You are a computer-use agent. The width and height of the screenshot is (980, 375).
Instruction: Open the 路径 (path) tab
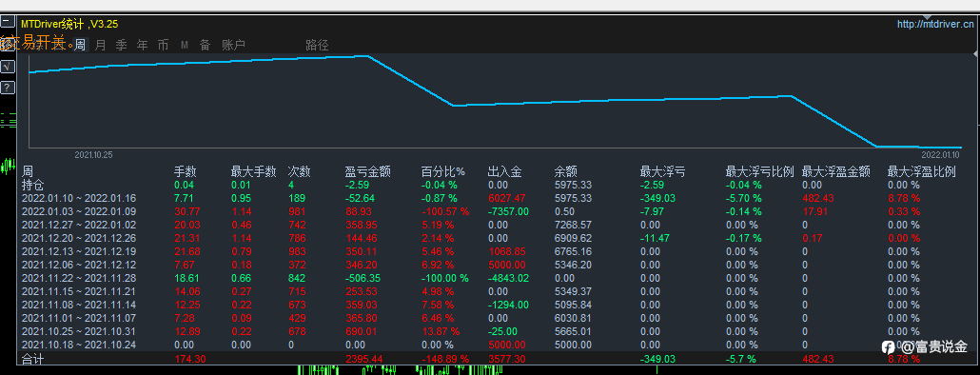coord(317,45)
